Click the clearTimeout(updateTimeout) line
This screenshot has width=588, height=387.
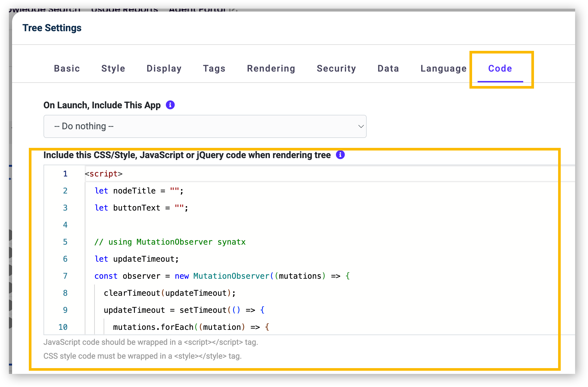pos(170,293)
